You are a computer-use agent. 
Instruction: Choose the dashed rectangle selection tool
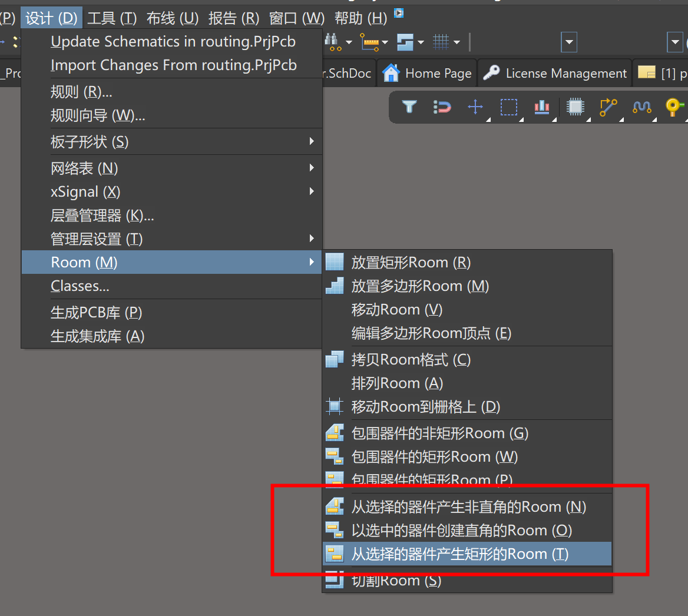click(509, 107)
